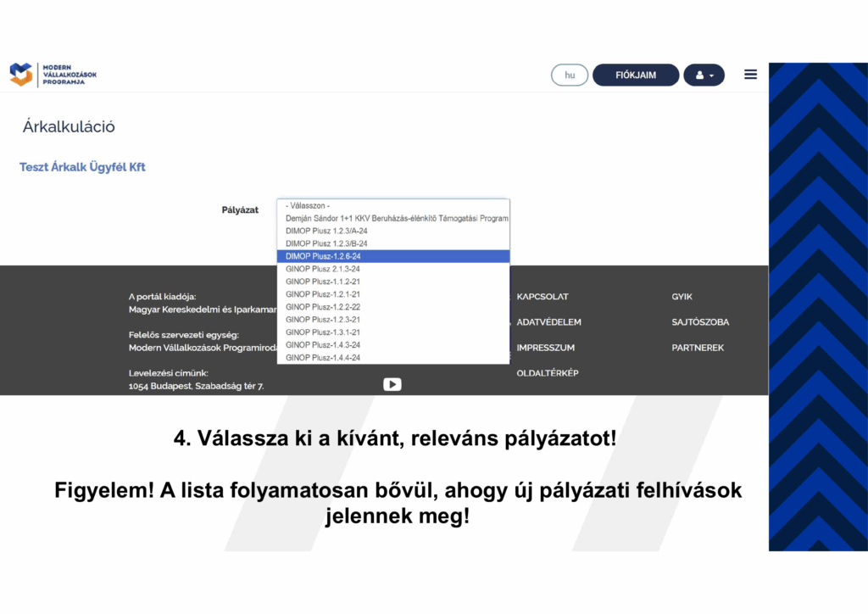Switch language with the hu button
This screenshot has width=868, height=614.
(570, 75)
